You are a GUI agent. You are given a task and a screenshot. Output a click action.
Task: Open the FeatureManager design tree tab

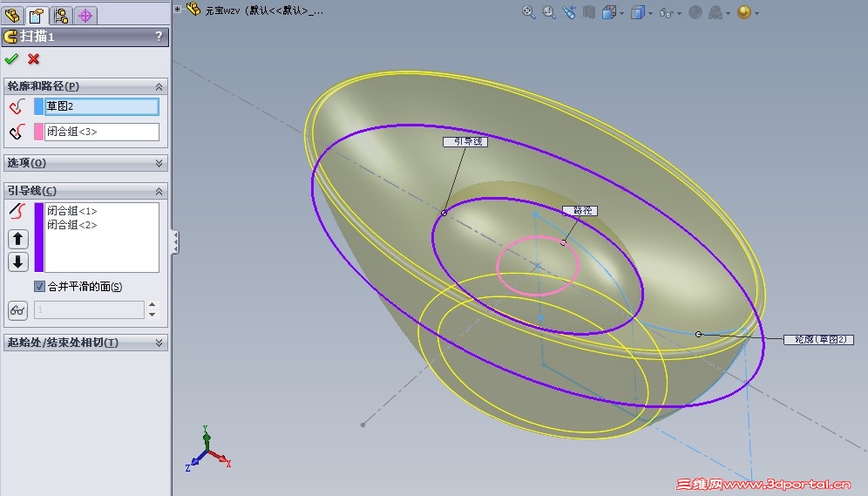point(12,16)
